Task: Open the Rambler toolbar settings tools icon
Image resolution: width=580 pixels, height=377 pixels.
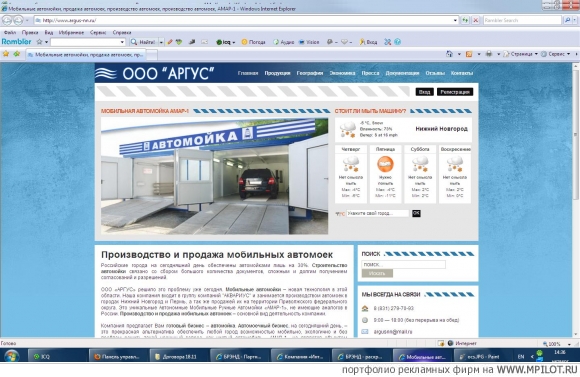Action: coord(387,42)
